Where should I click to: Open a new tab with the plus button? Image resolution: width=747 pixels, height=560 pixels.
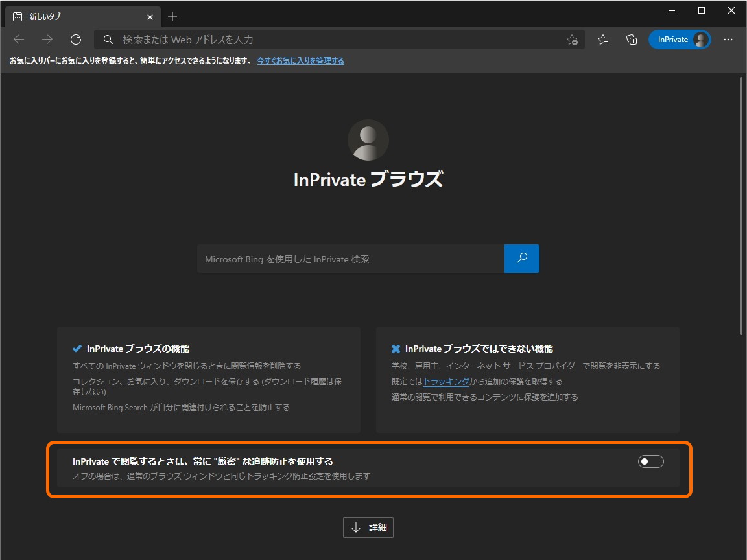[172, 17]
